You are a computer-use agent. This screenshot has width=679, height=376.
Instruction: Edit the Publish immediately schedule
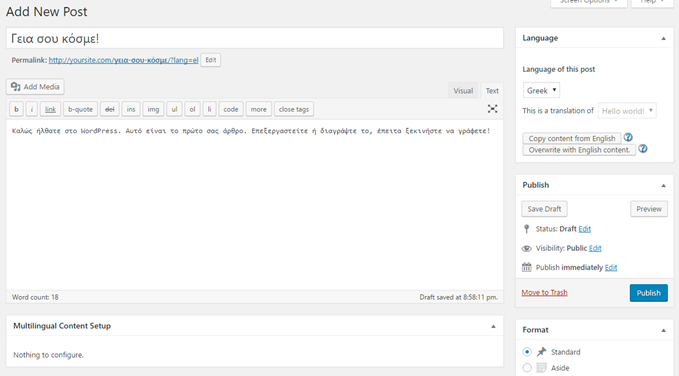point(611,267)
